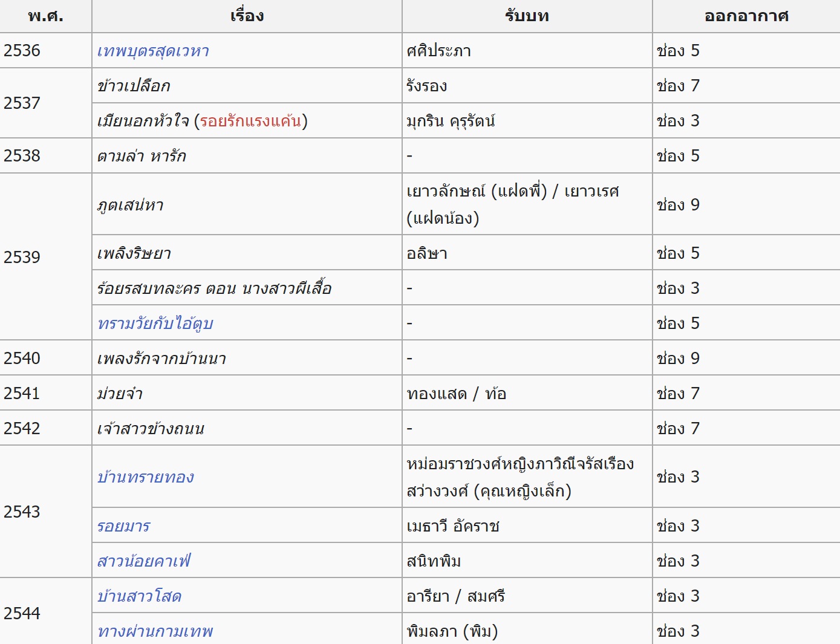
Task: Click the ม่วยจ๋า title cell
Action: [x=119, y=392]
